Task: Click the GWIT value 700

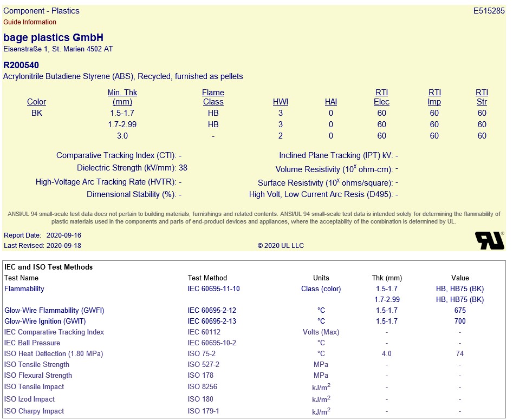Action: pyautogui.click(x=460, y=321)
